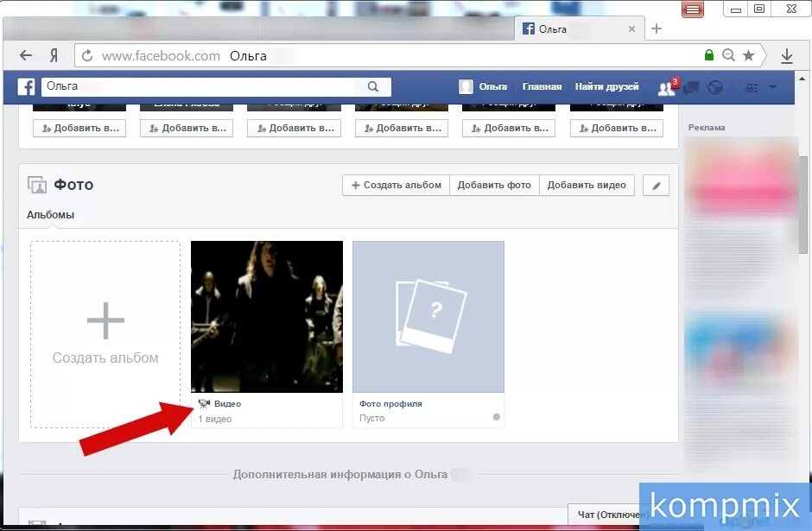
Task: Open Ольга profile link in top bar
Action: click(x=492, y=86)
